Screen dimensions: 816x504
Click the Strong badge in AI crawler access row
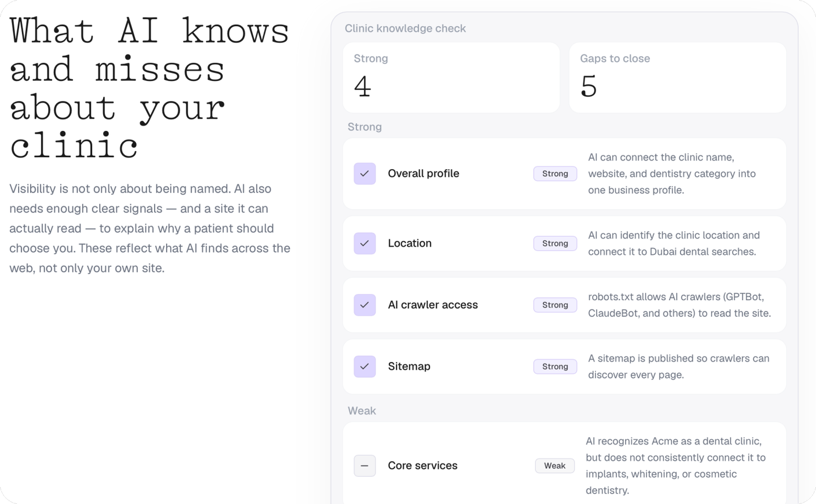[555, 305]
